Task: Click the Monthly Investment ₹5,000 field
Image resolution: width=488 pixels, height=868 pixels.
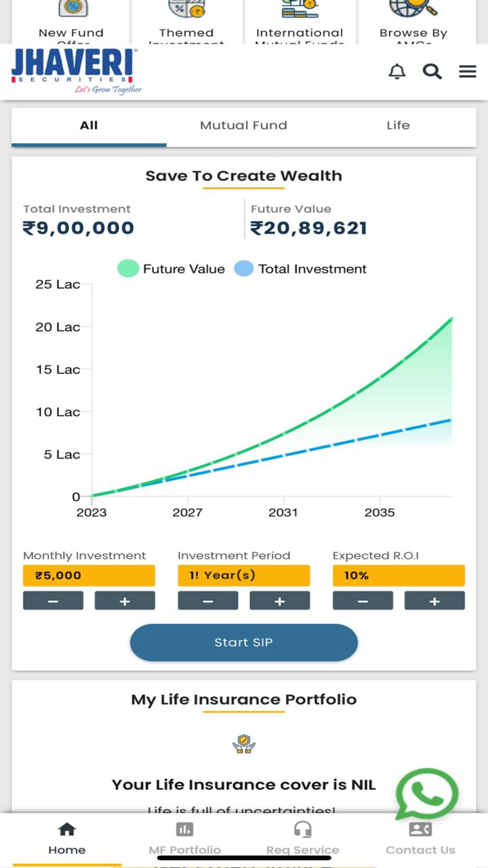Action: click(x=89, y=576)
